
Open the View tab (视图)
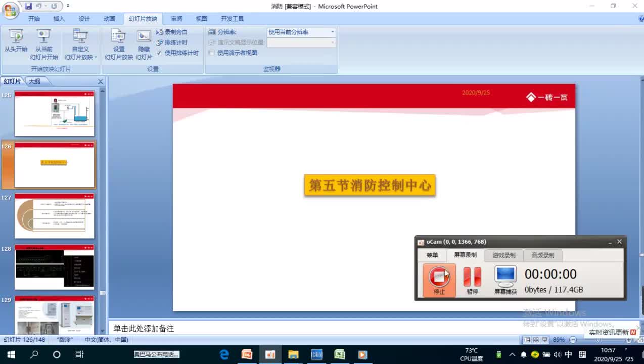[202, 19]
